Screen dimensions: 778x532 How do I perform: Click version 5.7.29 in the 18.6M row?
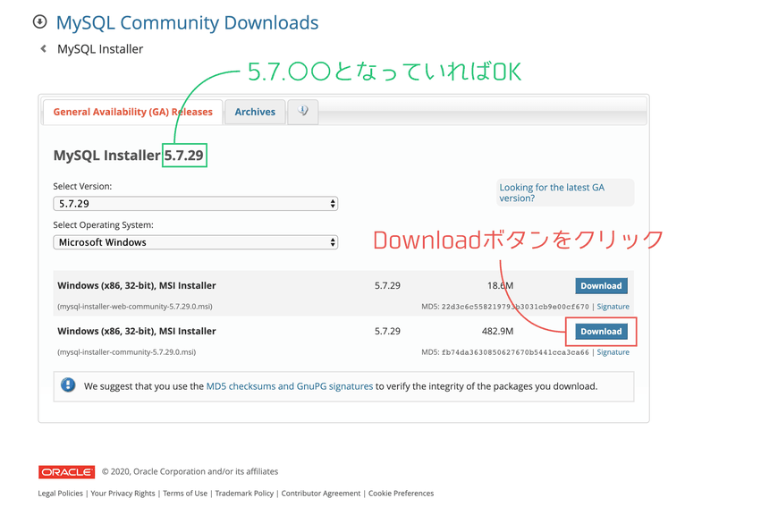pyautogui.click(x=387, y=285)
